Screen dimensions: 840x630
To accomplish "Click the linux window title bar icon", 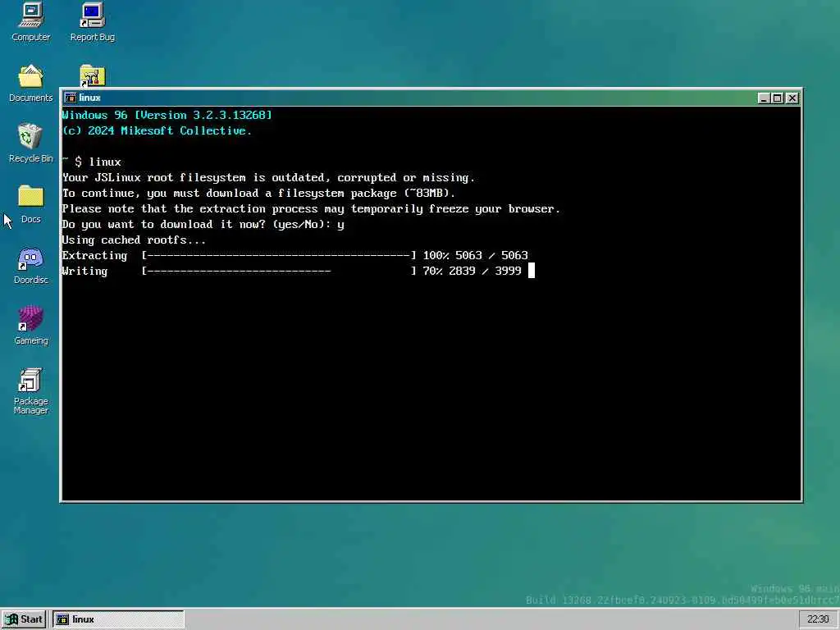I will pyautogui.click(x=71, y=98).
